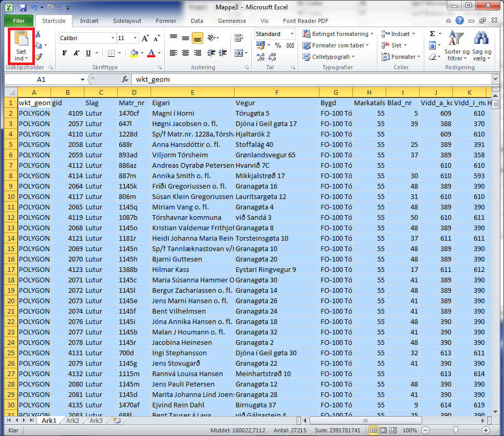Apply the yellow fill color
Image resolution: width=504 pixels, height=436 pixels.
(134, 53)
